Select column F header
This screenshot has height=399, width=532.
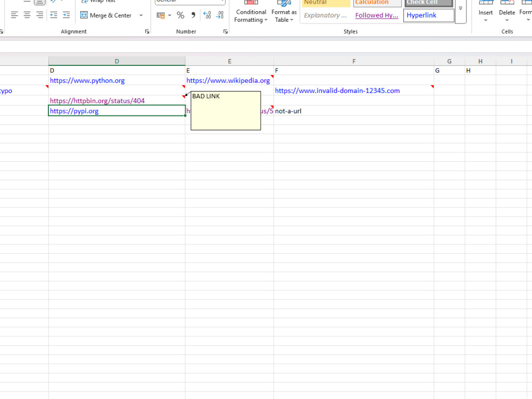(354, 61)
